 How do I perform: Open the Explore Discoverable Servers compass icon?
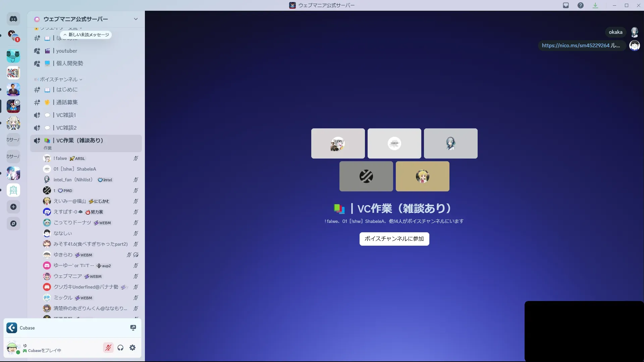(x=13, y=224)
